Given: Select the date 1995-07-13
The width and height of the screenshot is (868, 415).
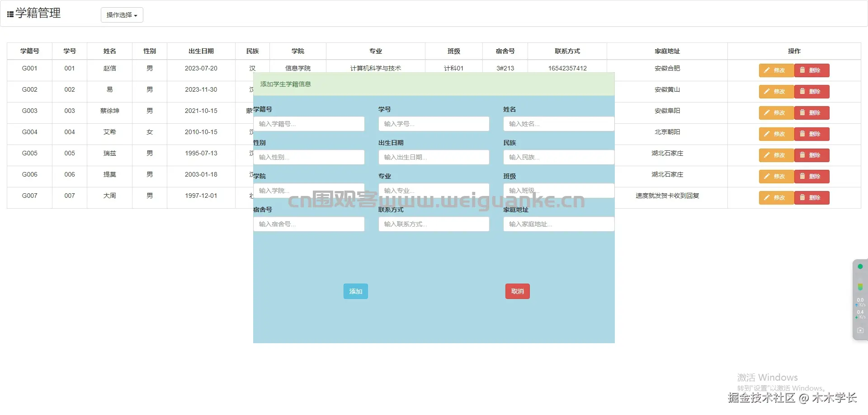Looking at the screenshot, I should [201, 153].
